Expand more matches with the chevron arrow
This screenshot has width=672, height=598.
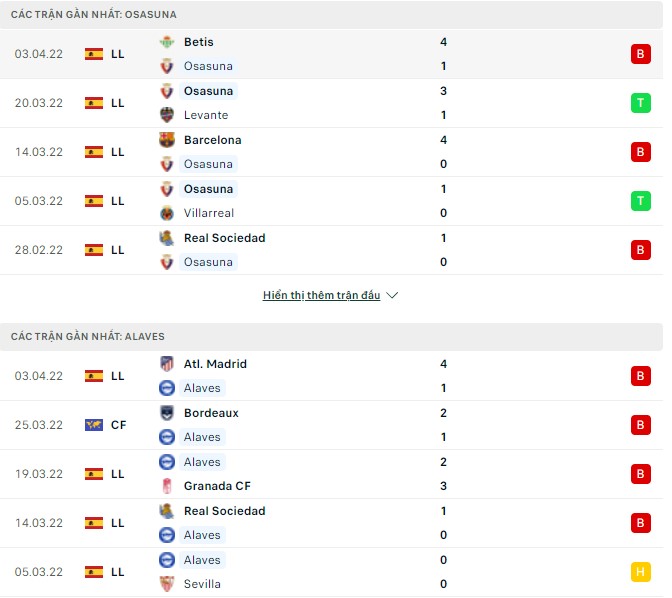coord(392,296)
